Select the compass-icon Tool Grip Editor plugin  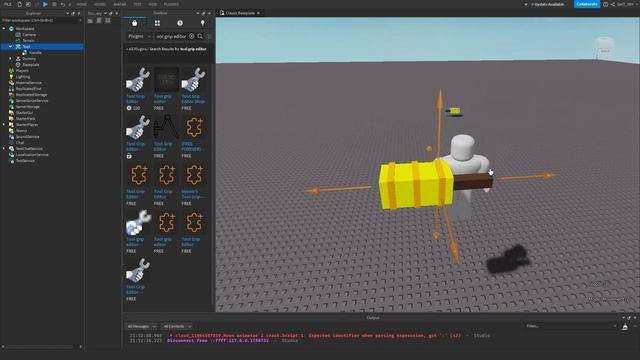pyautogui.click(x=166, y=127)
